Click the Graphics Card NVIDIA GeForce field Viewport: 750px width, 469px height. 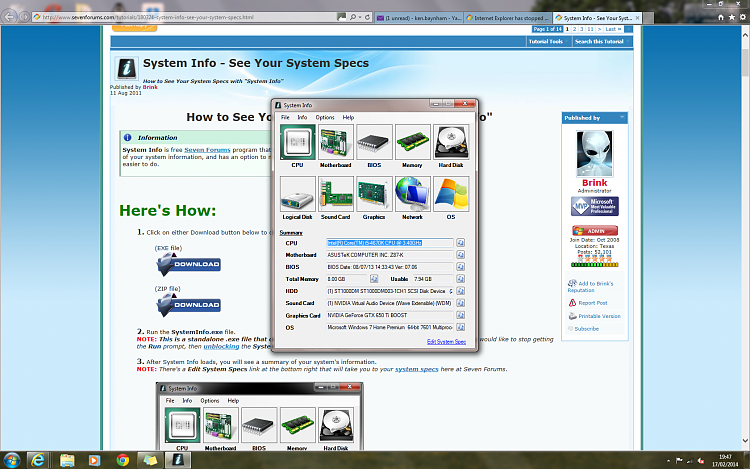[x=389, y=315]
